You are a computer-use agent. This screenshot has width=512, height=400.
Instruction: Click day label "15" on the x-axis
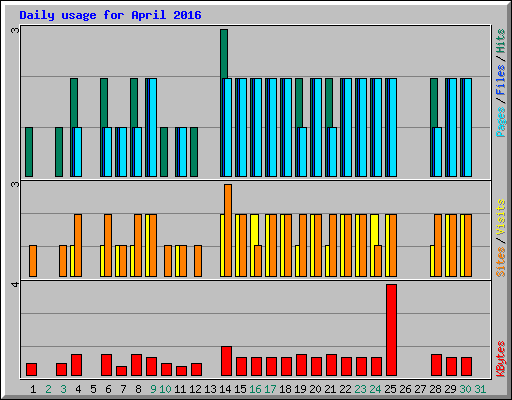[x=240, y=389]
